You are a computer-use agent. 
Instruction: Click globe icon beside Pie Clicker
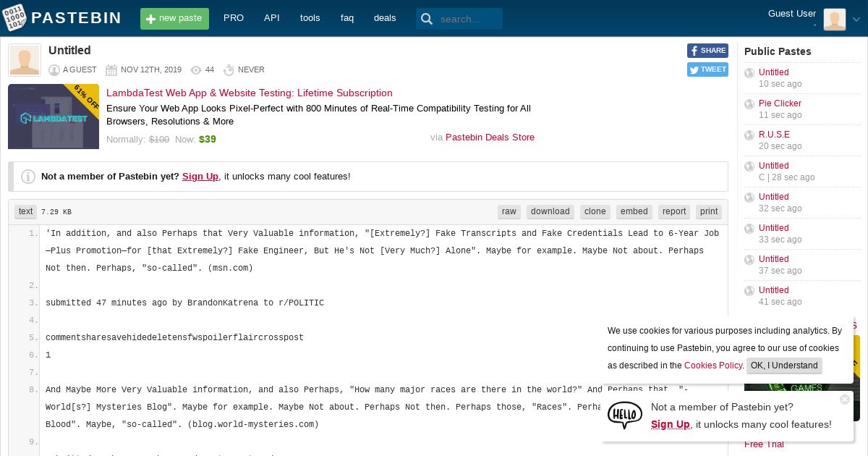(749, 104)
